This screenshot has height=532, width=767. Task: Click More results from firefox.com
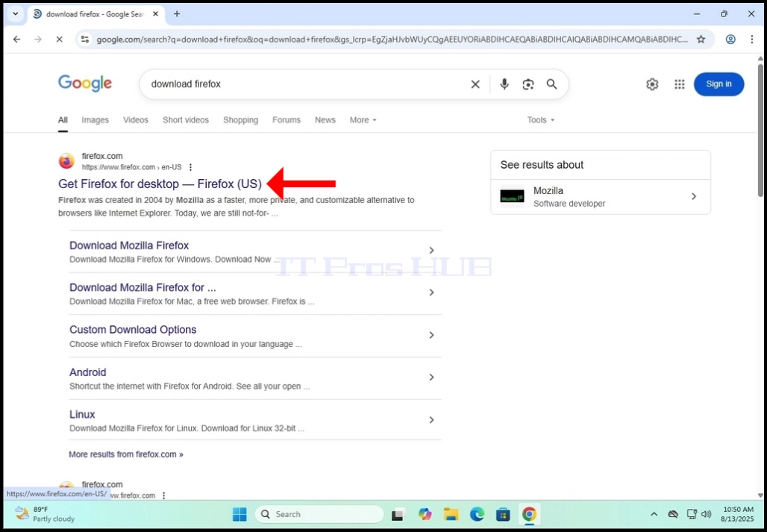pyautogui.click(x=126, y=454)
